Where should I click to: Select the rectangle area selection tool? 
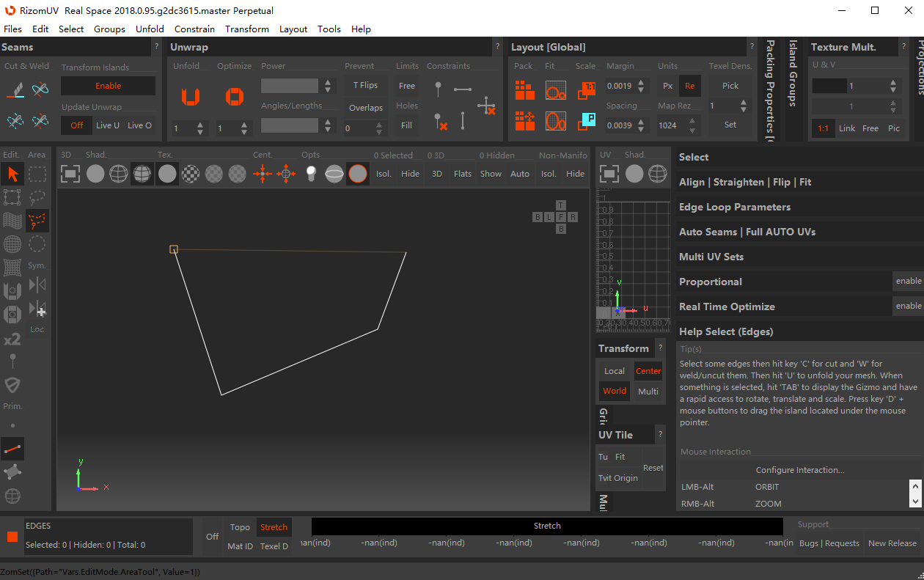click(x=37, y=174)
